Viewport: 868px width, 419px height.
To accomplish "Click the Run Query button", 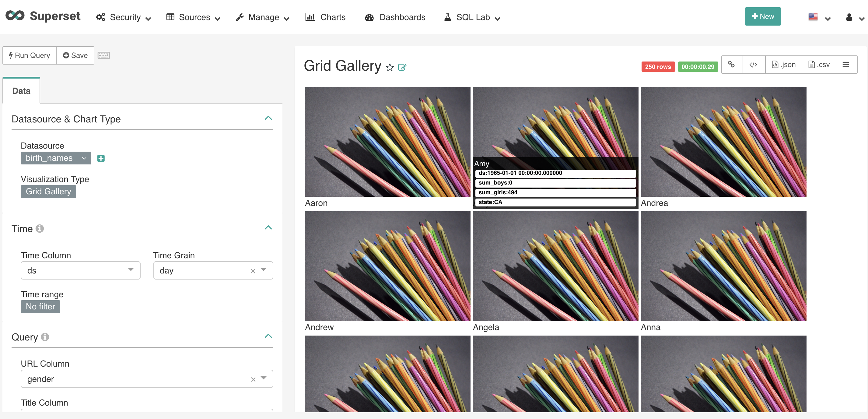I will 29,55.
